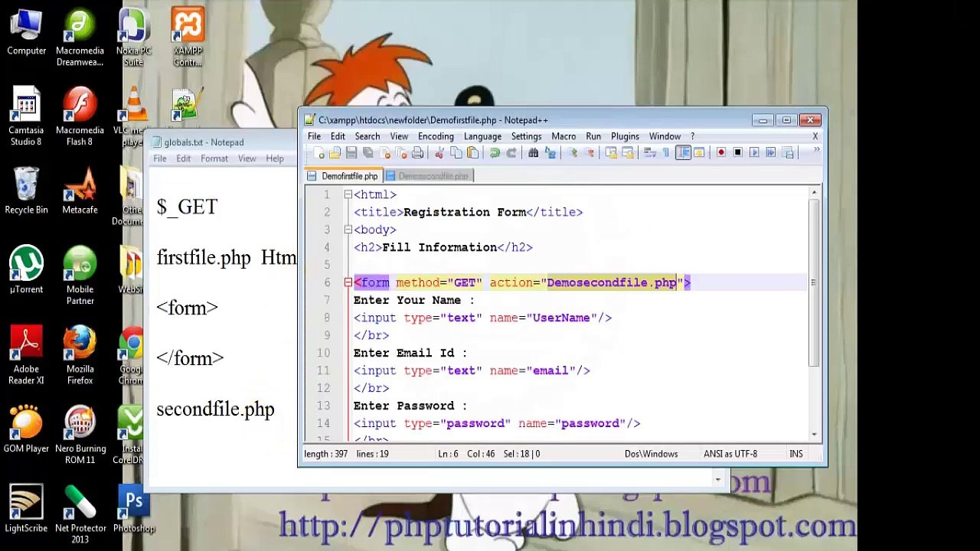Open Format menu in globals.txt Notepad

214,158
